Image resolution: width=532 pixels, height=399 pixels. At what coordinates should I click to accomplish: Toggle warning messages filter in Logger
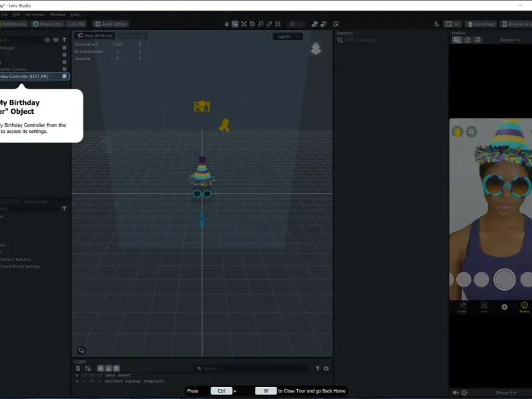coord(108,368)
